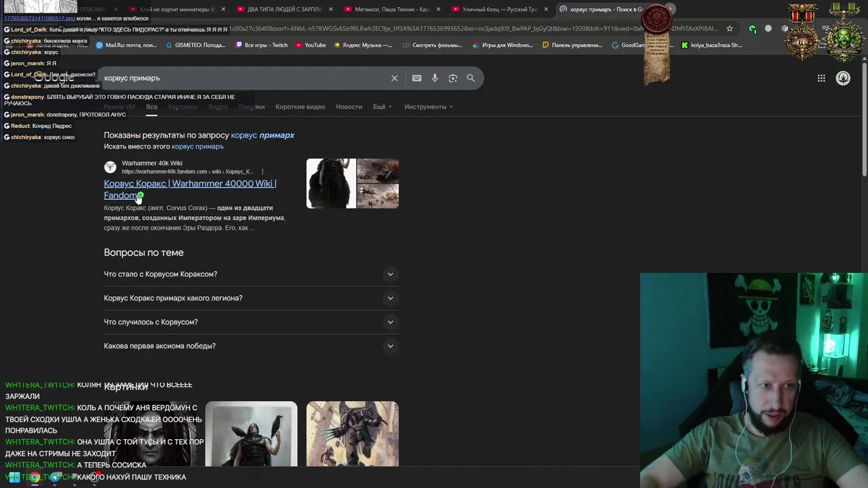Open 'Игры для Windows' bookmark
The width and height of the screenshot is (868, 488).
502,45
